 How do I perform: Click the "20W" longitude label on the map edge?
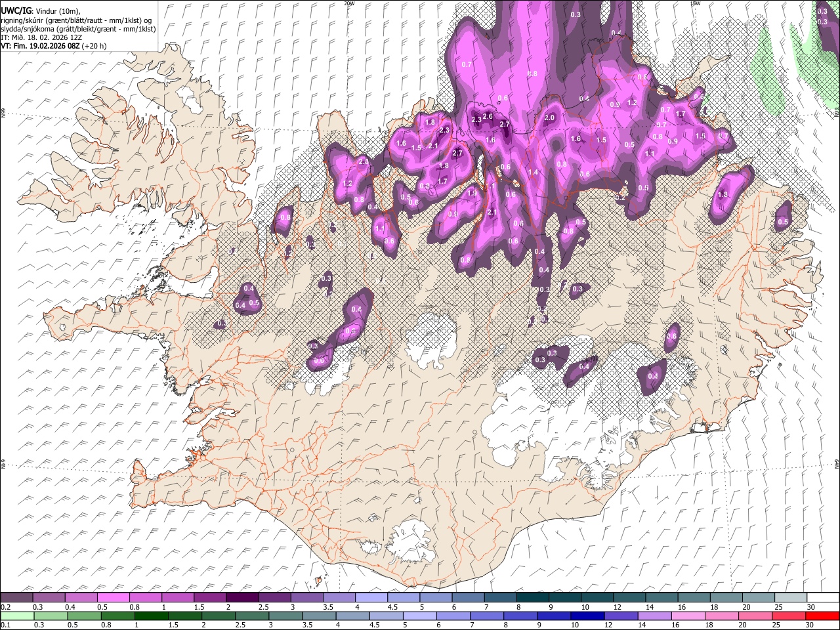(349, 3)
